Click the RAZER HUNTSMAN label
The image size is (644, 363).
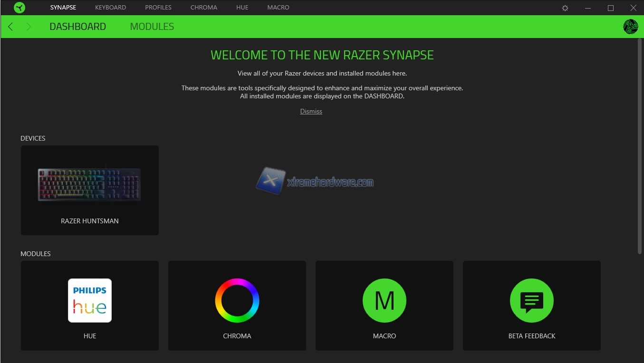click(x=90, y=221)
